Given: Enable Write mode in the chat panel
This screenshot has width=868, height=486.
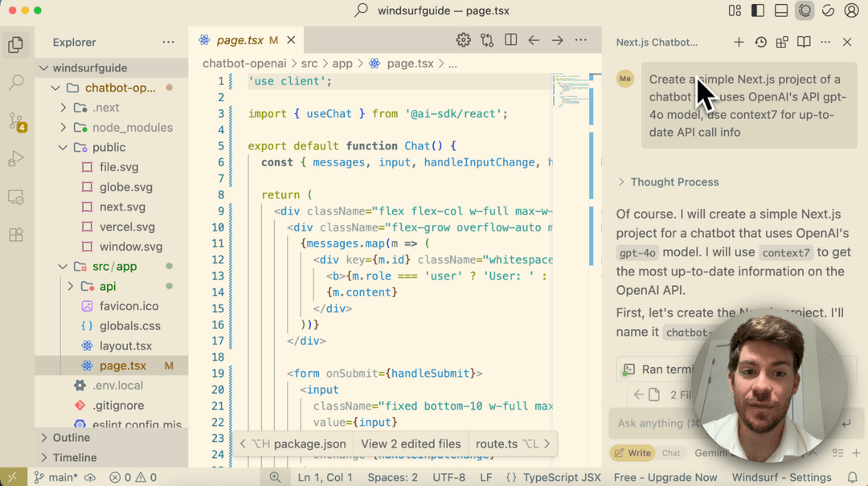Looking at the screenshot, I should click(633, 452).
